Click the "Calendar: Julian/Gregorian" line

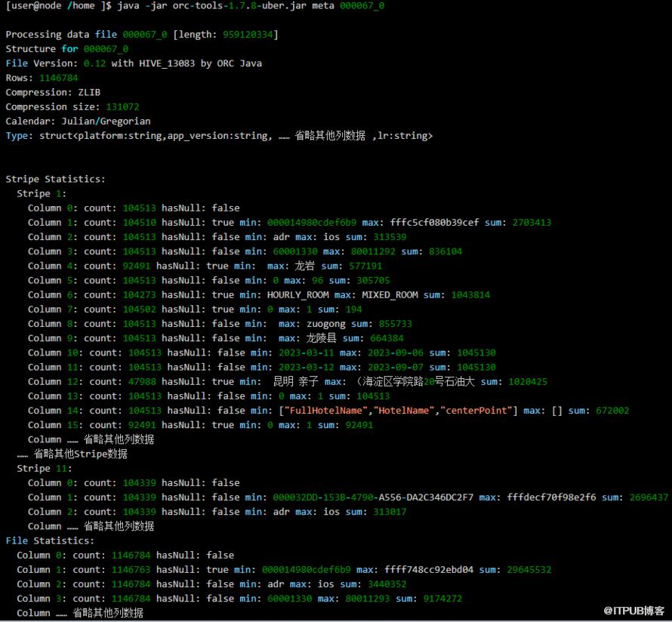tap(78, 121)
